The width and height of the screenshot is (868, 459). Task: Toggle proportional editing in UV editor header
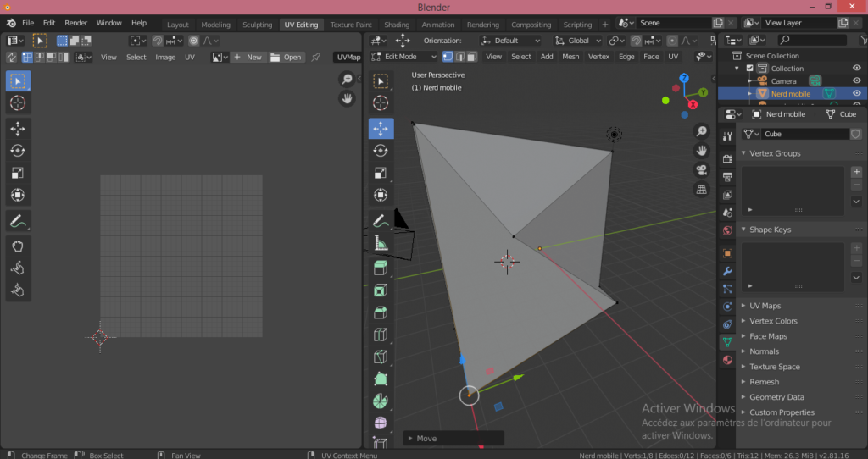(x=193, y=41)
